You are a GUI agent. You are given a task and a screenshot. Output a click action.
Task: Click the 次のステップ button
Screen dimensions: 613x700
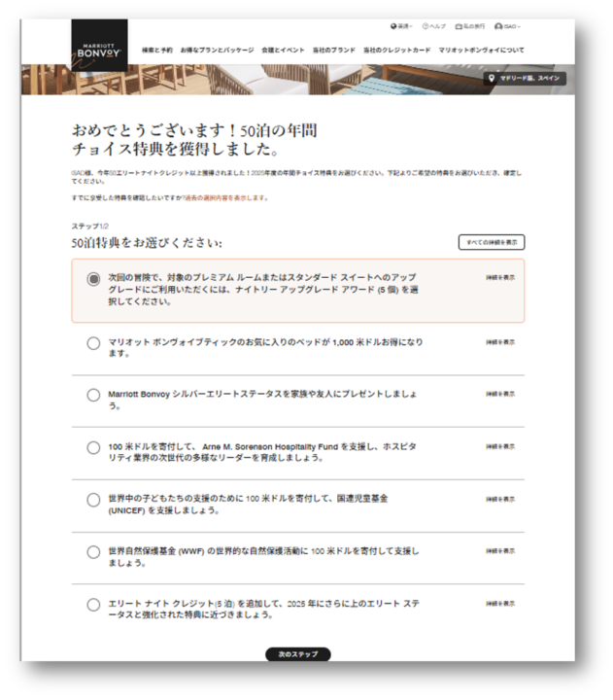click(x=298, y=654)
